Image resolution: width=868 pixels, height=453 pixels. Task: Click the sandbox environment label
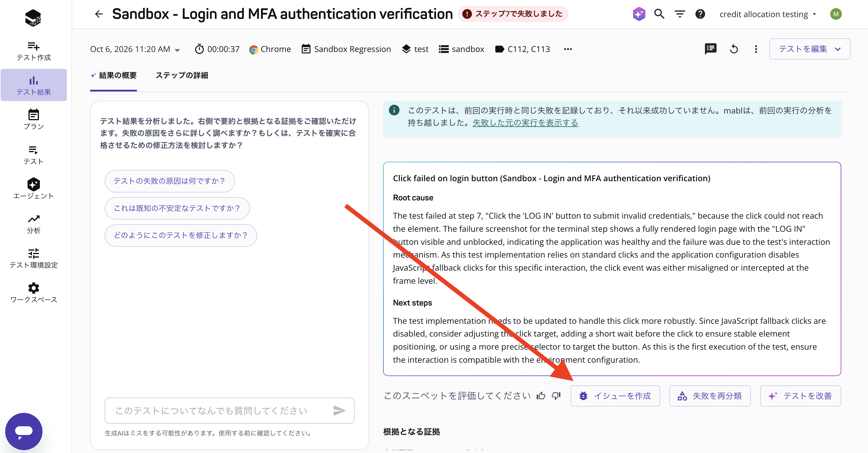(461, 49)
